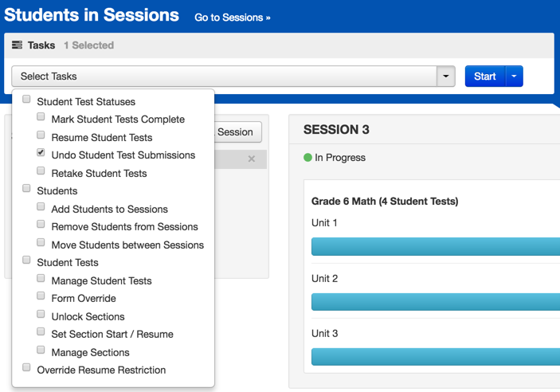
Task: Remove selected task with x icon
Action: 252,159
